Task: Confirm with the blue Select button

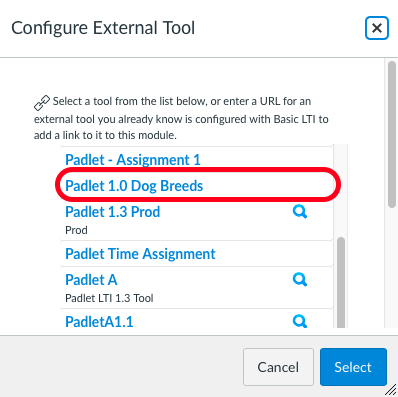Action: (353, 367)
